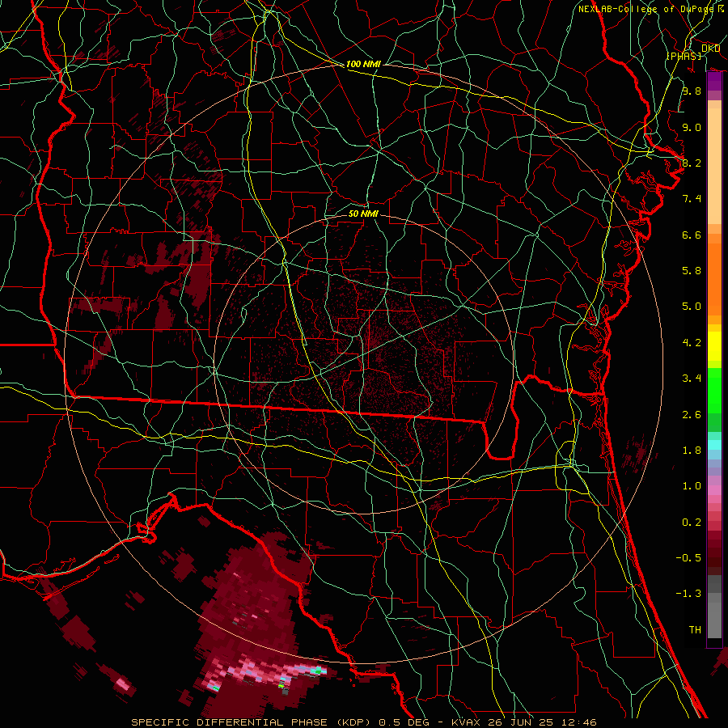This screenshot has width=728, height=728.
Task: Click the 100 NMI range ring label
Action: (363, 64)
